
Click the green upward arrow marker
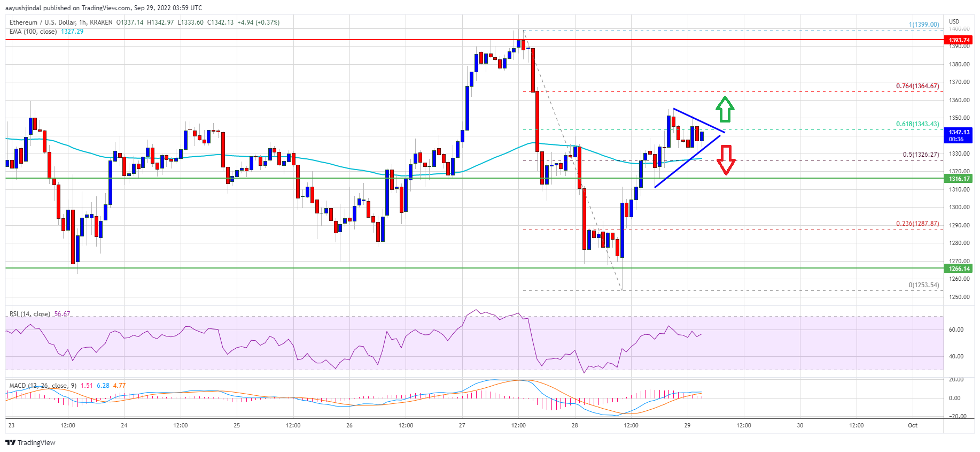(x=725, y=109)
